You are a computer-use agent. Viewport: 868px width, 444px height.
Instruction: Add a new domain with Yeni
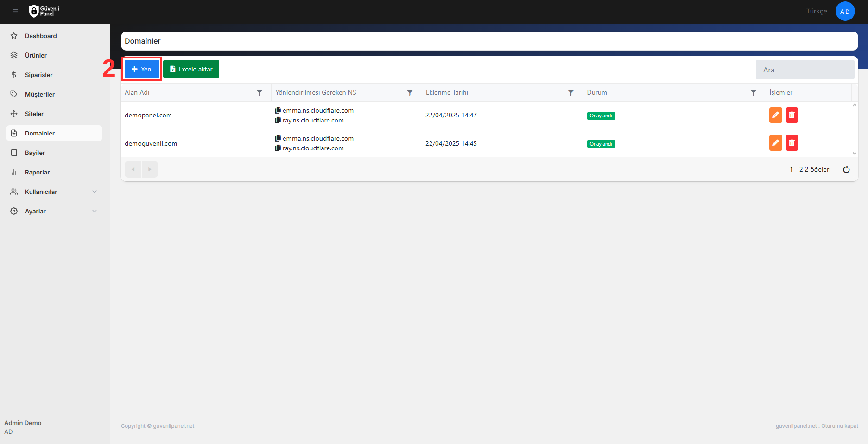(x=142, y=69)
